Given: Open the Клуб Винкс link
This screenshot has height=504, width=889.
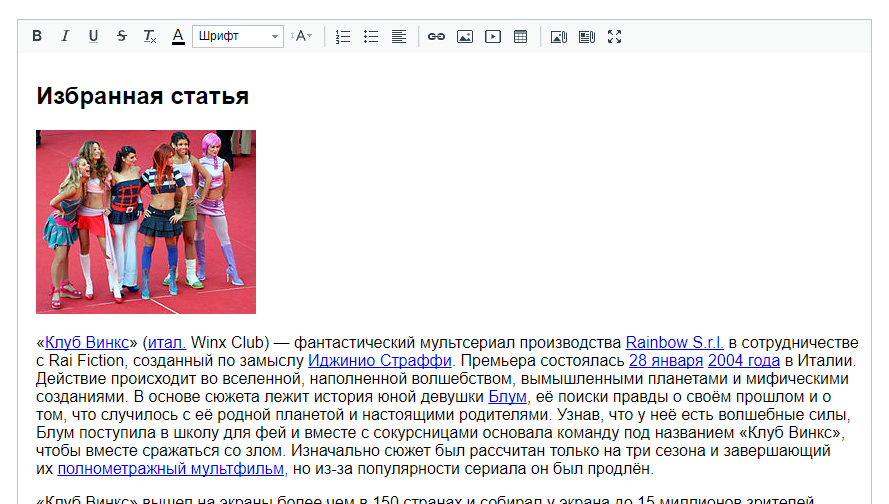Looking at the screenshot, I should pyautogui.click(x=86, y=343).
